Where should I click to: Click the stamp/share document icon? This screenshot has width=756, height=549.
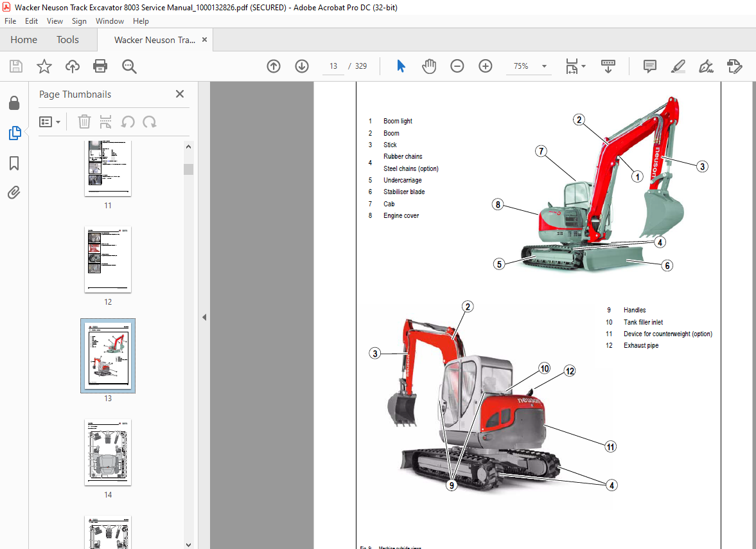point(734,66)
